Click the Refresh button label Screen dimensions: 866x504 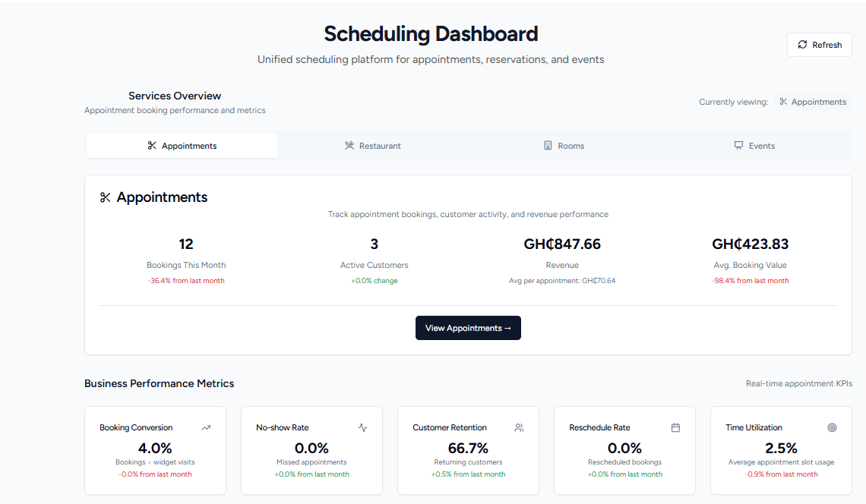click(x=826, y=45)
